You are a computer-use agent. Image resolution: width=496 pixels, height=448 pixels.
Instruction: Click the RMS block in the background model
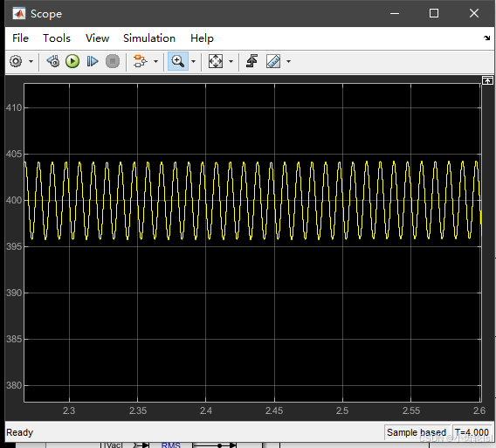(x=171, y=445)
